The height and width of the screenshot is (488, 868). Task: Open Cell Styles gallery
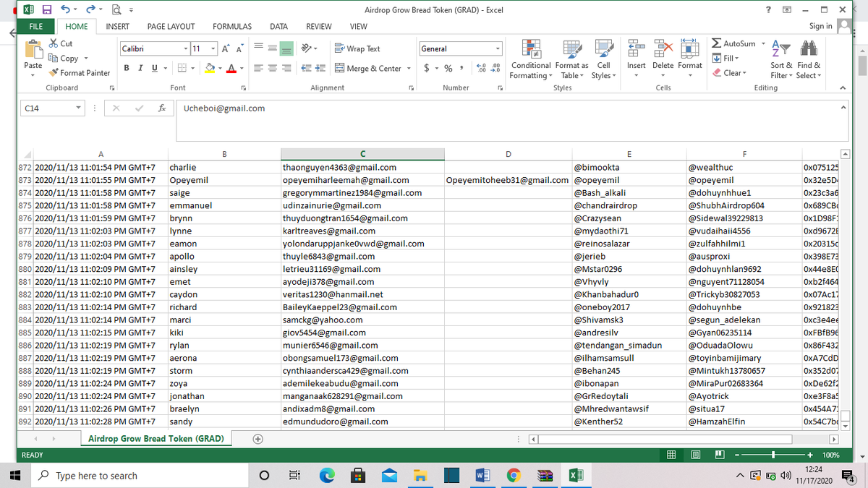(x=603, y=59)
